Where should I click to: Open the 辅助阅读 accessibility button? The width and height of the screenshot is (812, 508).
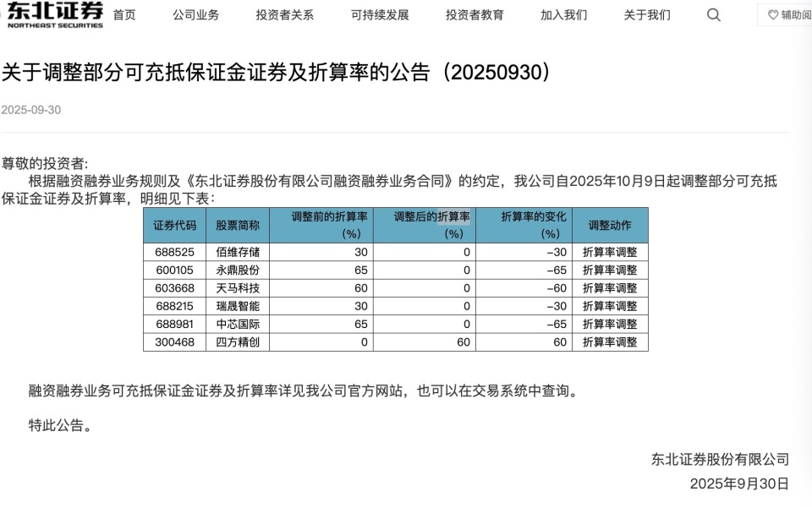[x=789, y=14]
